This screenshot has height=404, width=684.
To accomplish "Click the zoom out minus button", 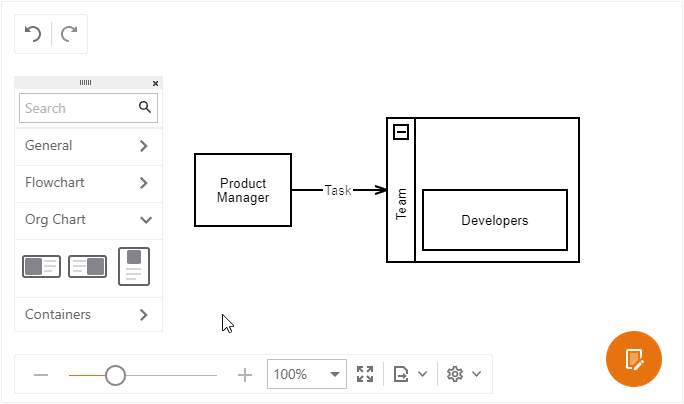I will point(41,375).
